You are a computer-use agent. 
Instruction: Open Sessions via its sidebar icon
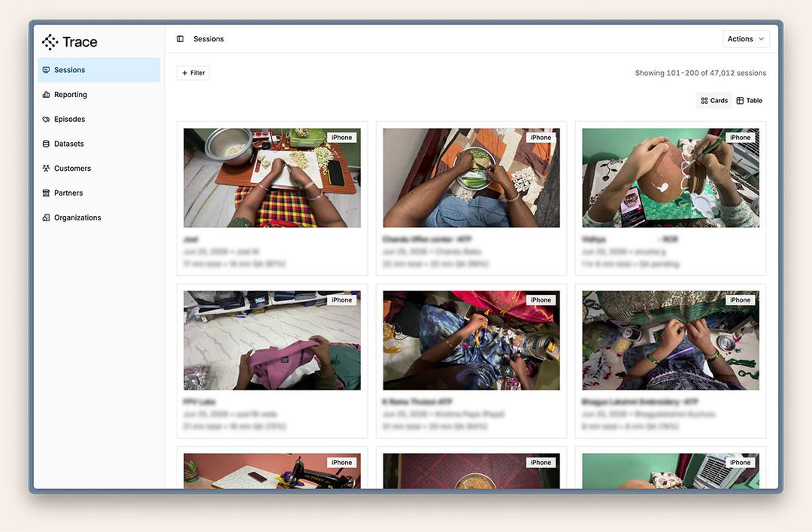click(x=46, y=70)
